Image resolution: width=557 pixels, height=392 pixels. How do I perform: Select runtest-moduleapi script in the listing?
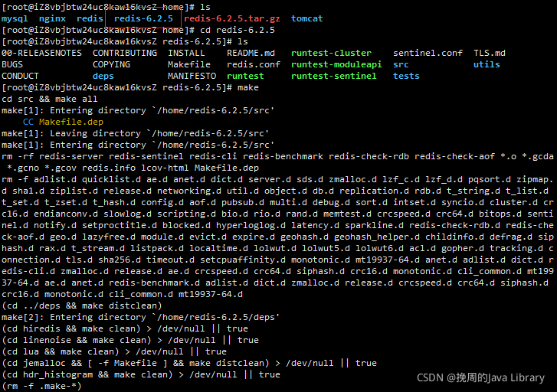(336, 64)
